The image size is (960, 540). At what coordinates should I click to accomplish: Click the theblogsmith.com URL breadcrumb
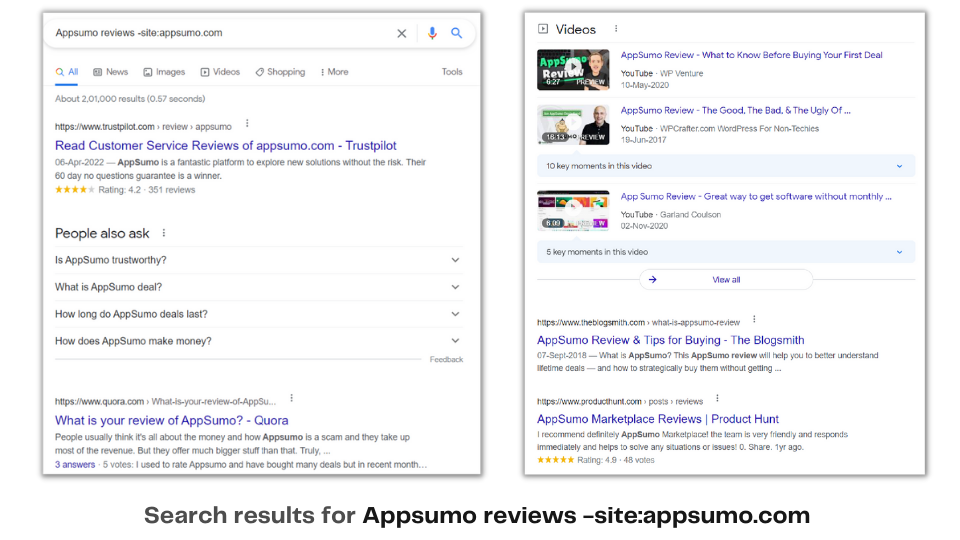638,323
